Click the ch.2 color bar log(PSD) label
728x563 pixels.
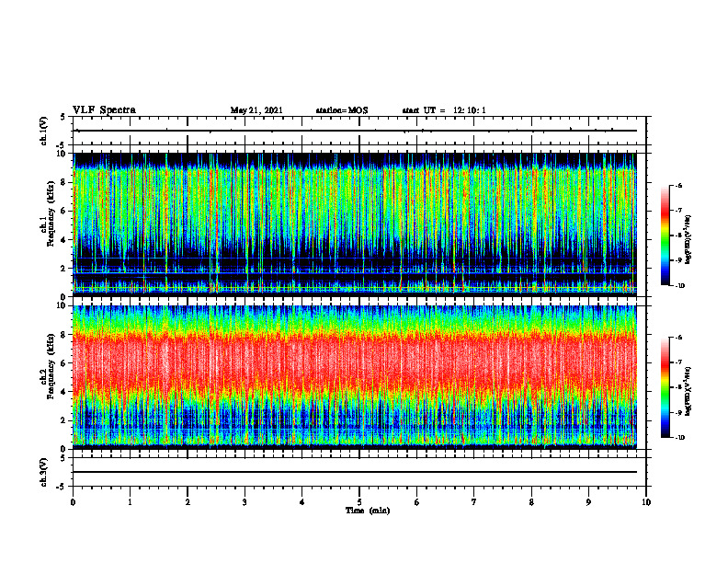[x=688, y=391]
